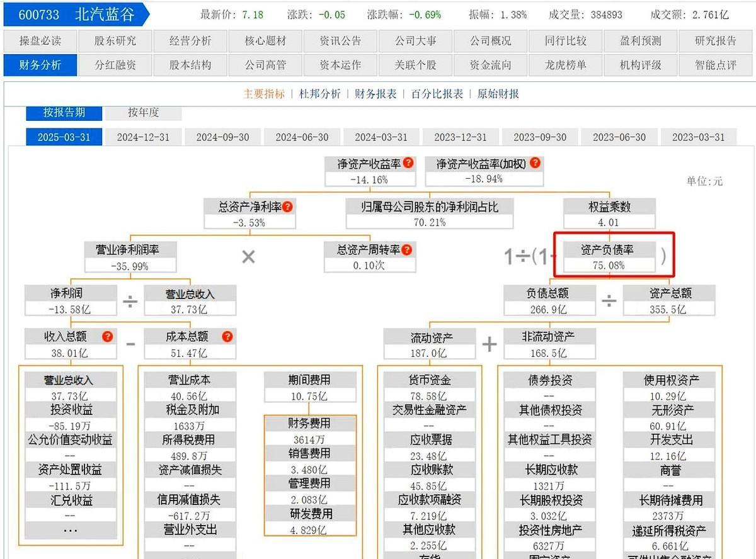Open the 财务报表 link

tap(375, 94)
